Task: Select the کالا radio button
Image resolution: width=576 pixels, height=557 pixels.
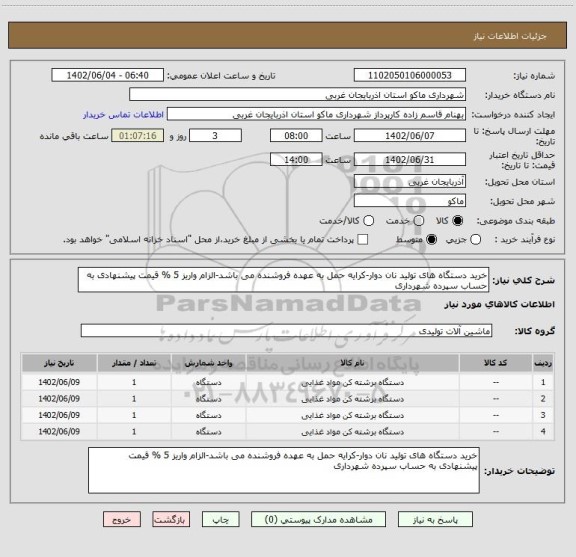Action: 458,221
